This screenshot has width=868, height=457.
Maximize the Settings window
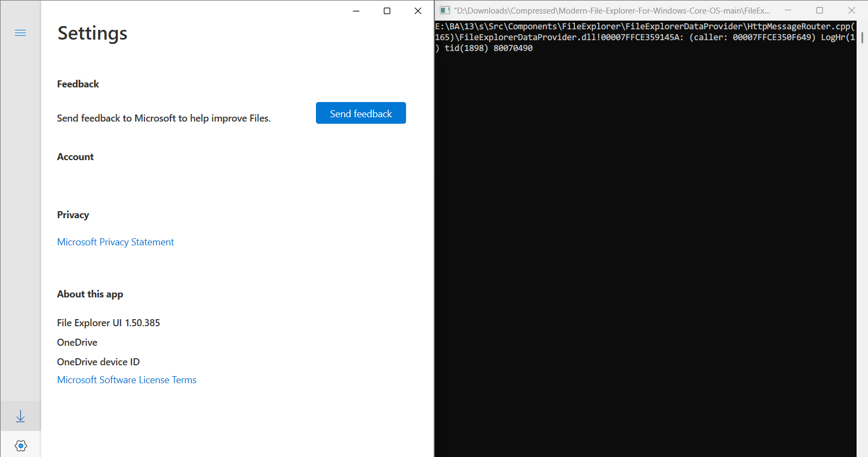pyautogui.click(x=387, y=11)
